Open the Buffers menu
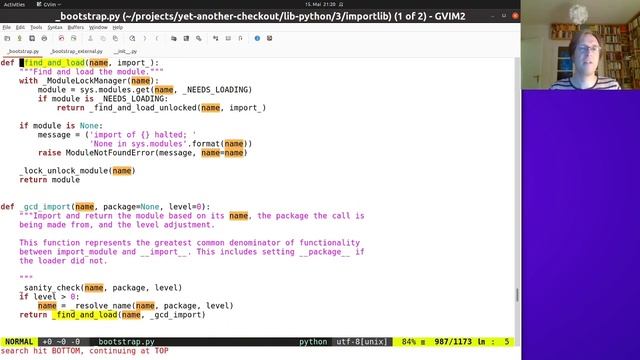Screen dimensions: 640x360 pos(76,27)
